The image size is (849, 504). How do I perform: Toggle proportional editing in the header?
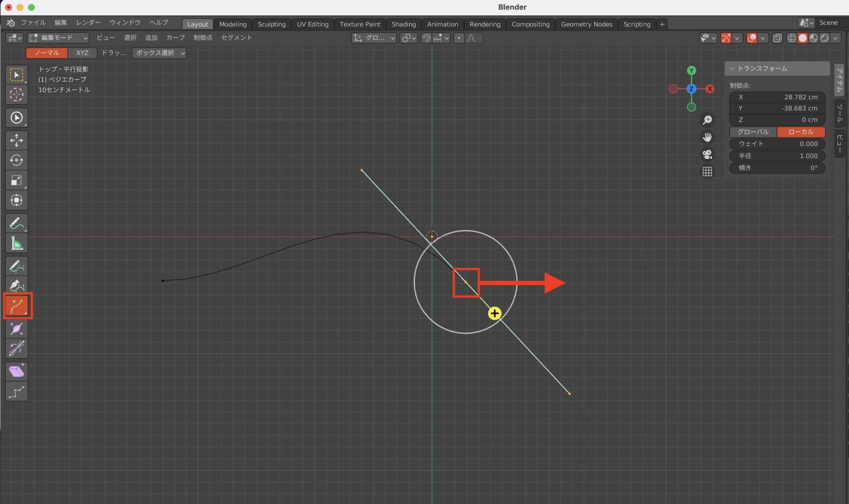pyautogui.click(x=459, y=38)
